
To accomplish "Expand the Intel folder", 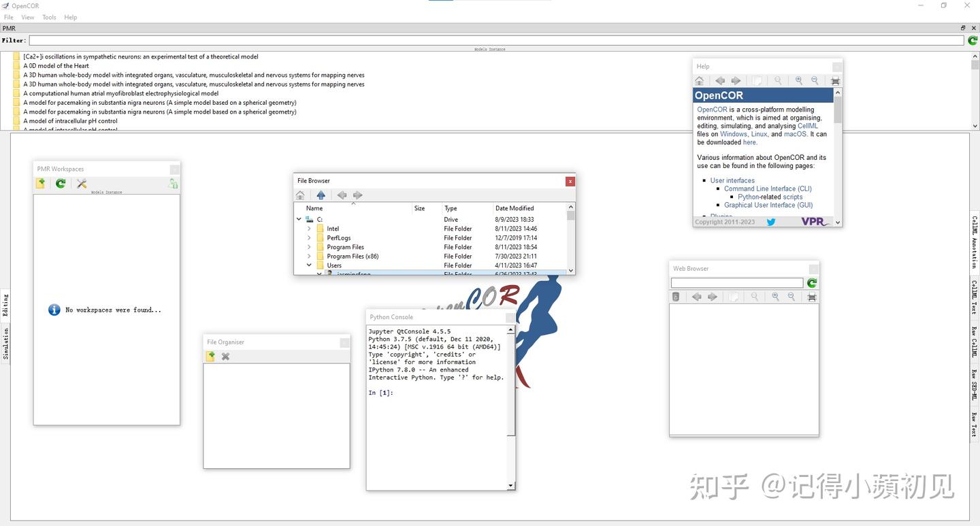I will pyautogui.click(x=309, y=229).
